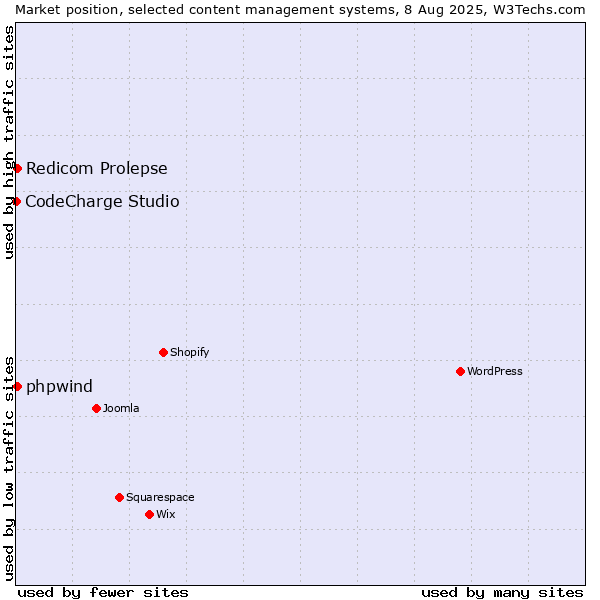Click the "CodeCharge Studio" label
Image resolution: width=600 pixels, height=600 pixels.
(x=102, y=201)
